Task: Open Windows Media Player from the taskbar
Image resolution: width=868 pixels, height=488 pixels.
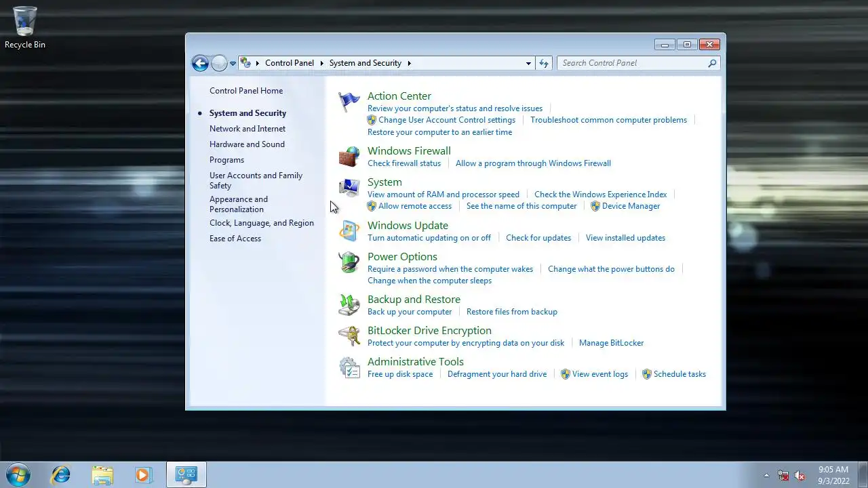Action: (x=143, y=475)
